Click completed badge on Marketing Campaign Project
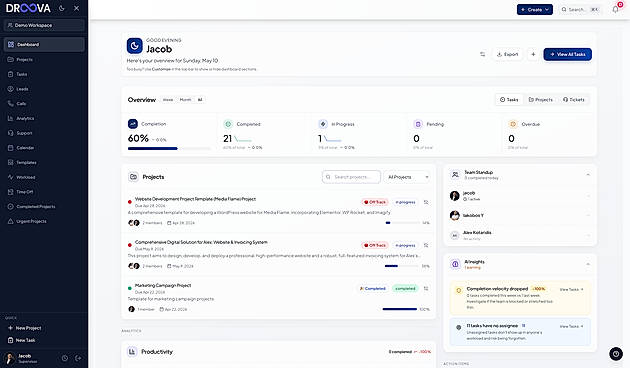This screenshot has height=368, width=630. tap(405, 288)
